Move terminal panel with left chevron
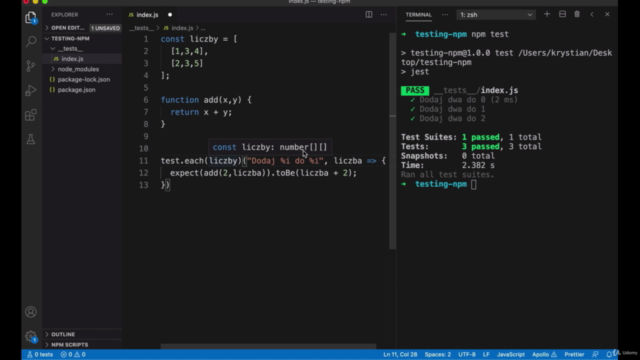 coord(592,14)
